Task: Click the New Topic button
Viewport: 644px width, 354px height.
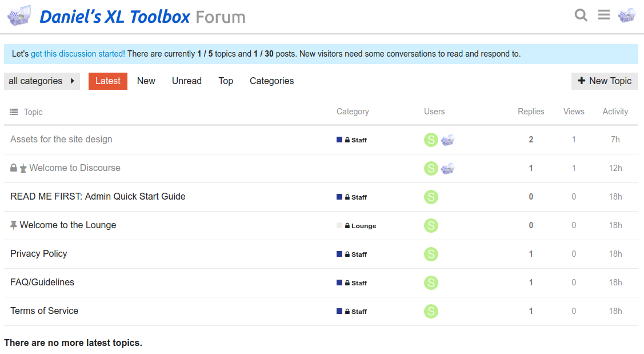Action: (605, 81)
